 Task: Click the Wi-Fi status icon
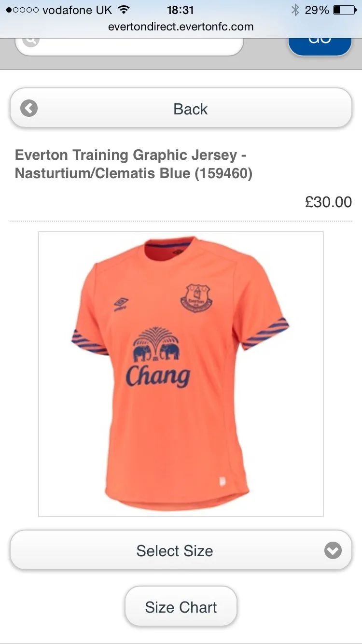(x=124, y=10)
